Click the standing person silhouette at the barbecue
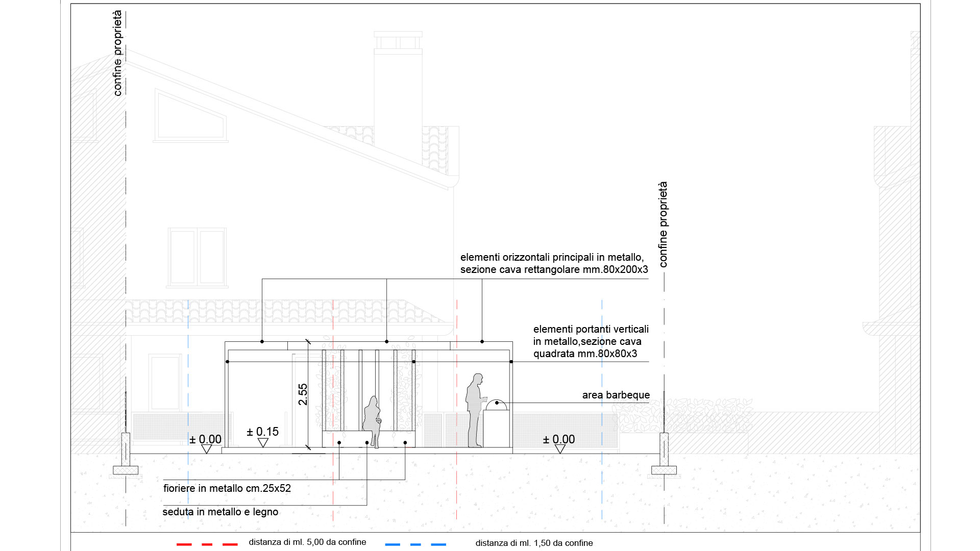This screenshot has width=980, height=551. (x=476, y=411)
